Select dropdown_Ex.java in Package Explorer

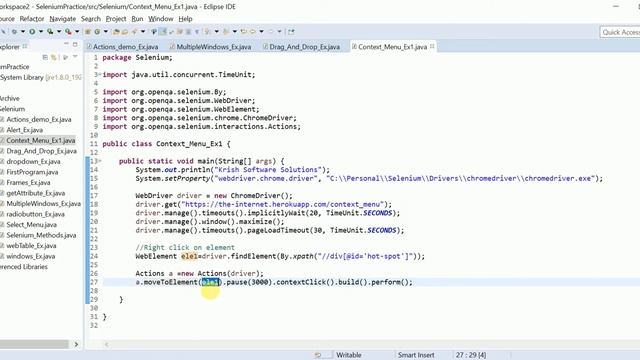point(33,162)
